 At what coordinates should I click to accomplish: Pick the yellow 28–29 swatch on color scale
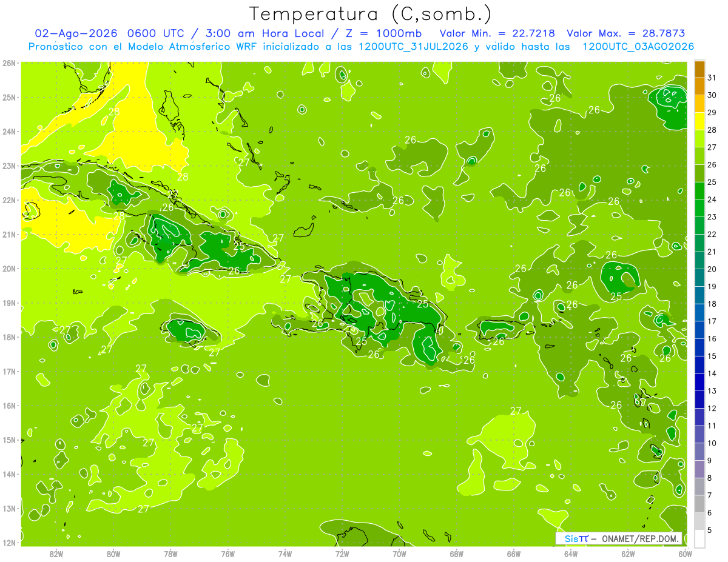[699, 121]
